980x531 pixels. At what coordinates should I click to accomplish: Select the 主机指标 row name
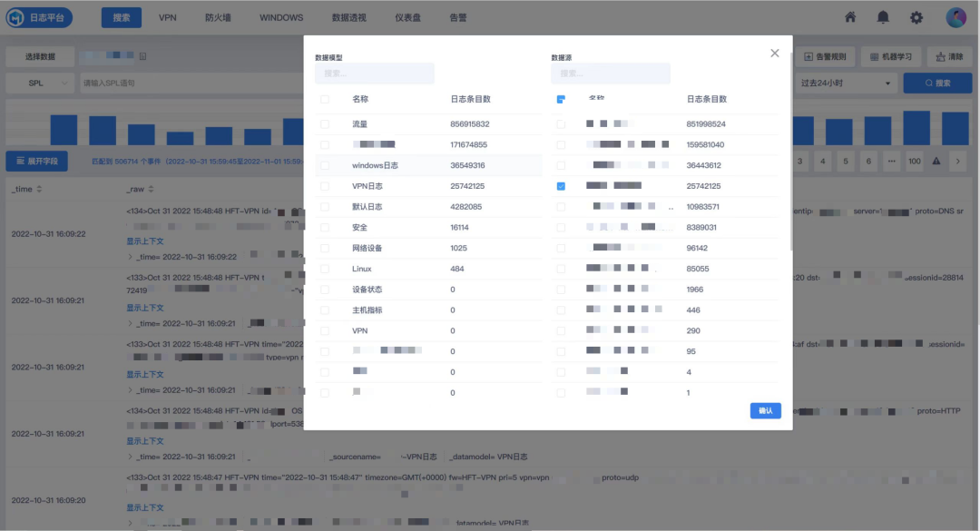367,310
